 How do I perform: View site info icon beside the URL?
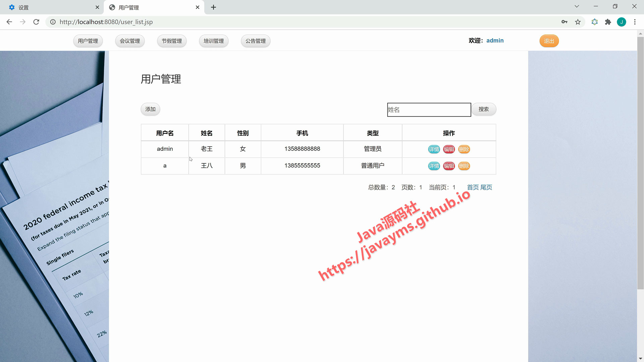click(53, 22)
